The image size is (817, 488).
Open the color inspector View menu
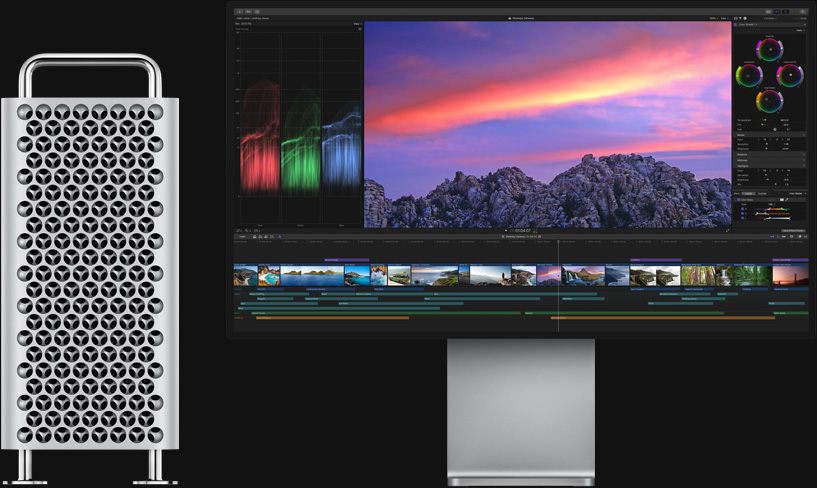801,30
